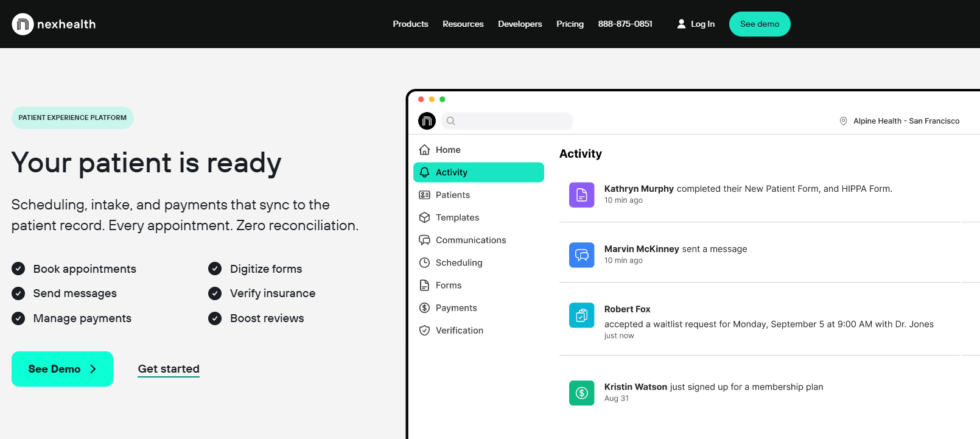Viewport: 980px width, 439px height.
Task: Click the Patient Experience Platform badge
Action: point(72,118)
